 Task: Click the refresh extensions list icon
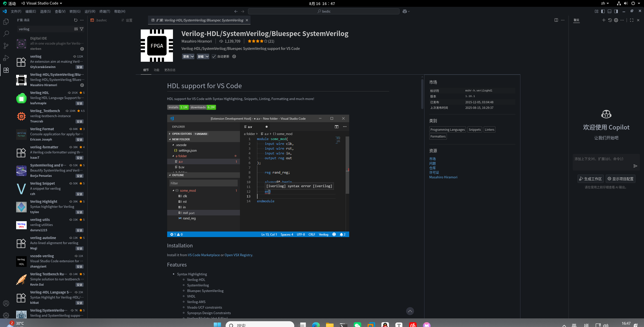[x=76, y=20]
